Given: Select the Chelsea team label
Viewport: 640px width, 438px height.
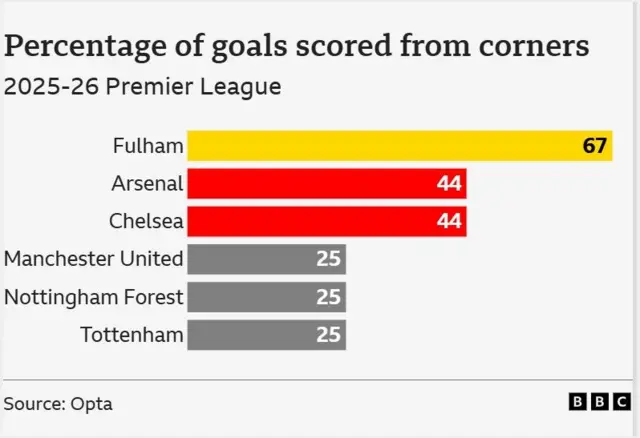Looking at the screenshot, I should [x=147, y=221].
